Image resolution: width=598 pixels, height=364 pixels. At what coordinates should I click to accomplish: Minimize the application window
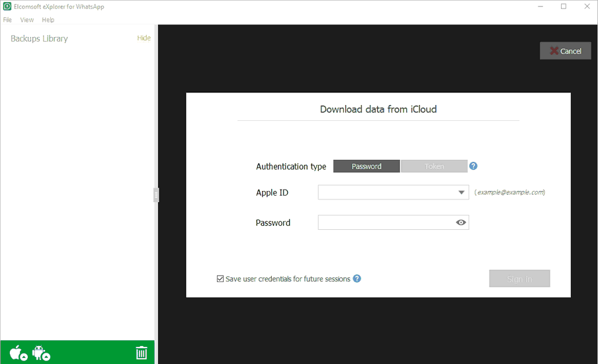click(540, 7)
